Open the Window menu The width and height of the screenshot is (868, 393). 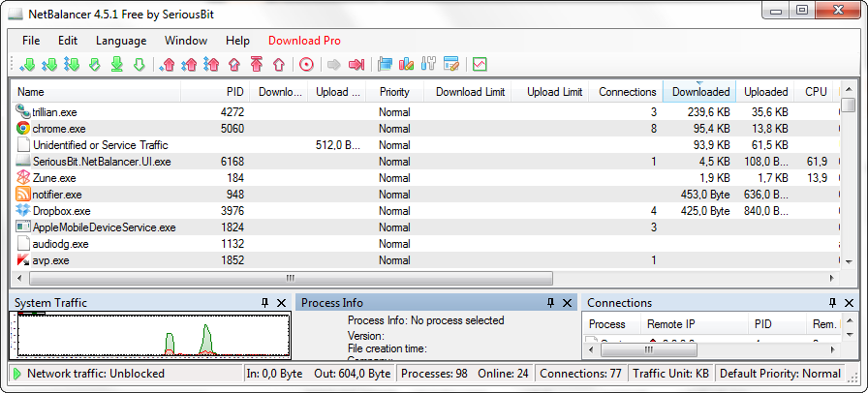186,41
